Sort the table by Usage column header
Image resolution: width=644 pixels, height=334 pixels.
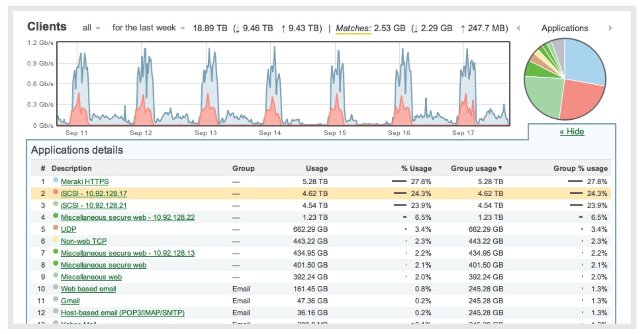[x=316, y=168]
